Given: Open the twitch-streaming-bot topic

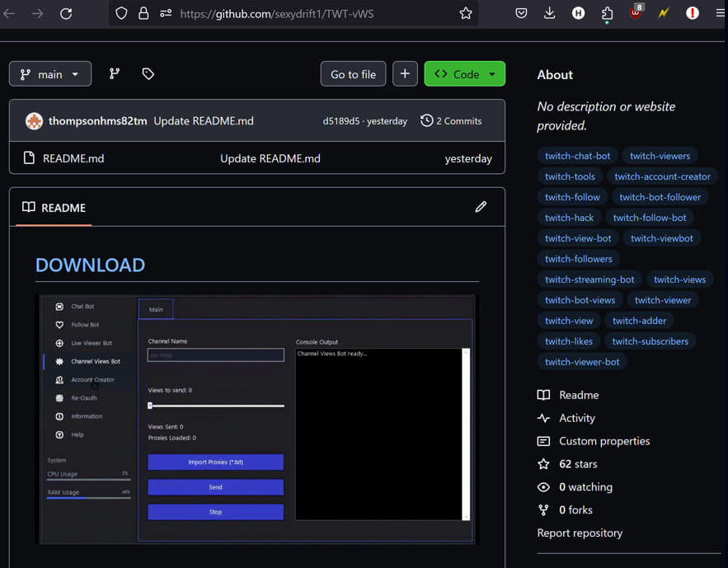Looking at the screenshot, I should pyautogui.click(x=589, y=279).
